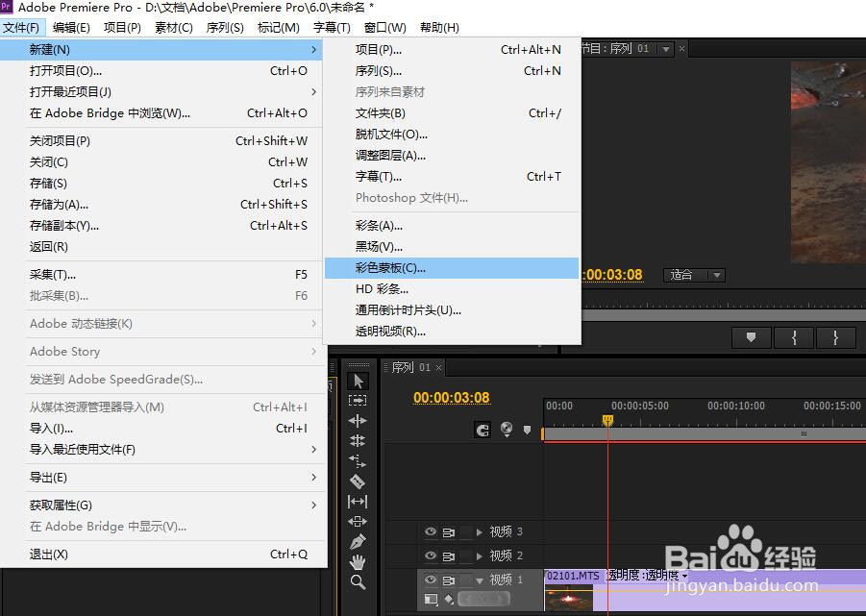Expand 获取属性(G) submenu

click(x=163, y=505)
